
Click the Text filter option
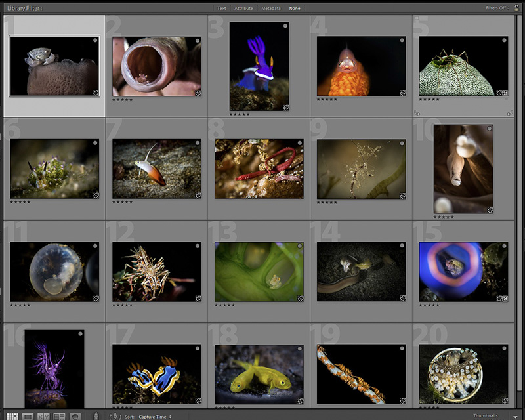tap(221, 9)
